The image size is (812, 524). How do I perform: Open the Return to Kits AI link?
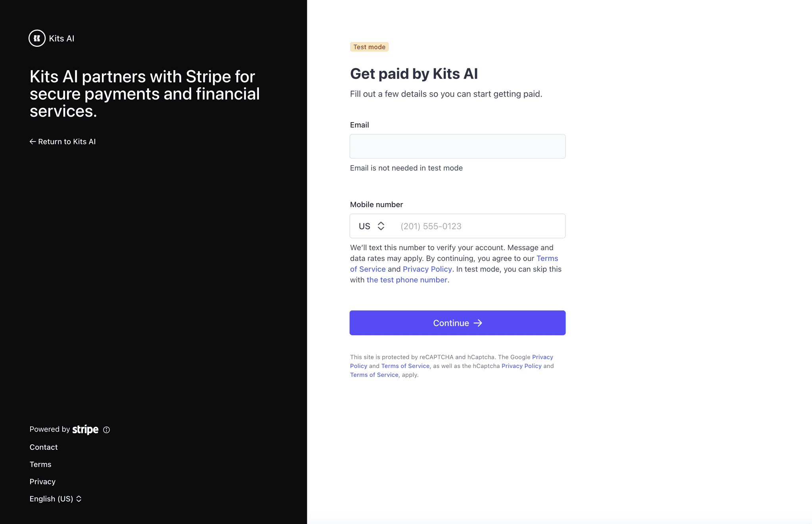coord(63,142)
